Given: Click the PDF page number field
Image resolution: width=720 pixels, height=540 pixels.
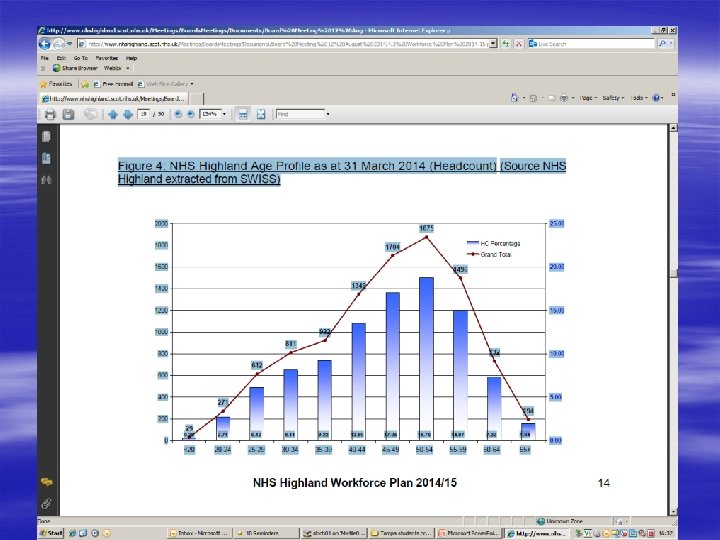Looking at the screenshot, I should [x=144, y=114].
